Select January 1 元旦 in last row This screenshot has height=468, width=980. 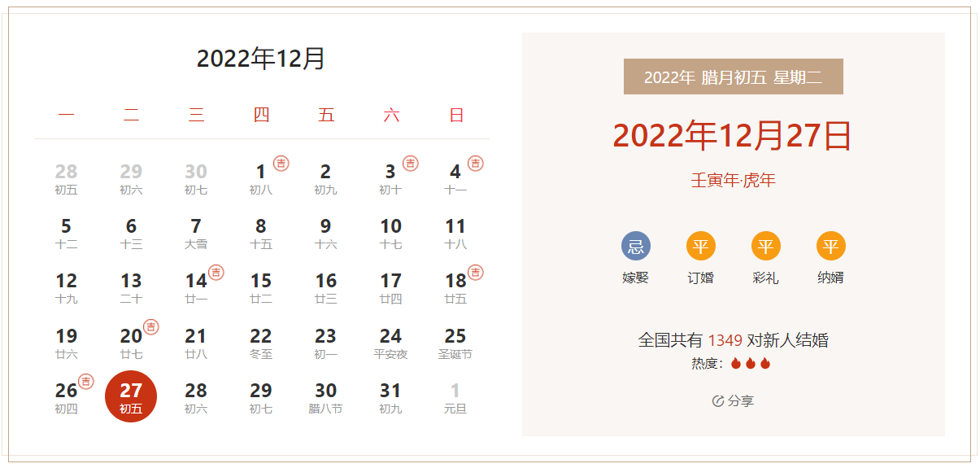click(x=455, y=398)
